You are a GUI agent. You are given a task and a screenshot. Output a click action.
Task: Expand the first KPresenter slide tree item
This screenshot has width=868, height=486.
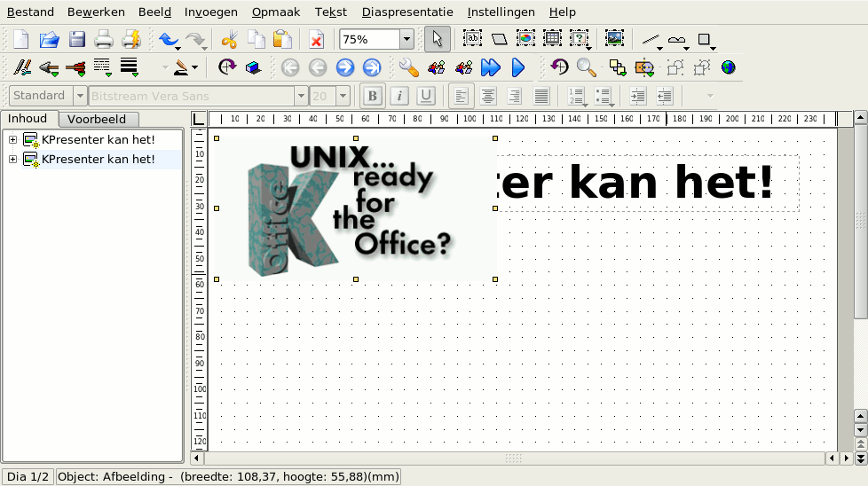12,139
